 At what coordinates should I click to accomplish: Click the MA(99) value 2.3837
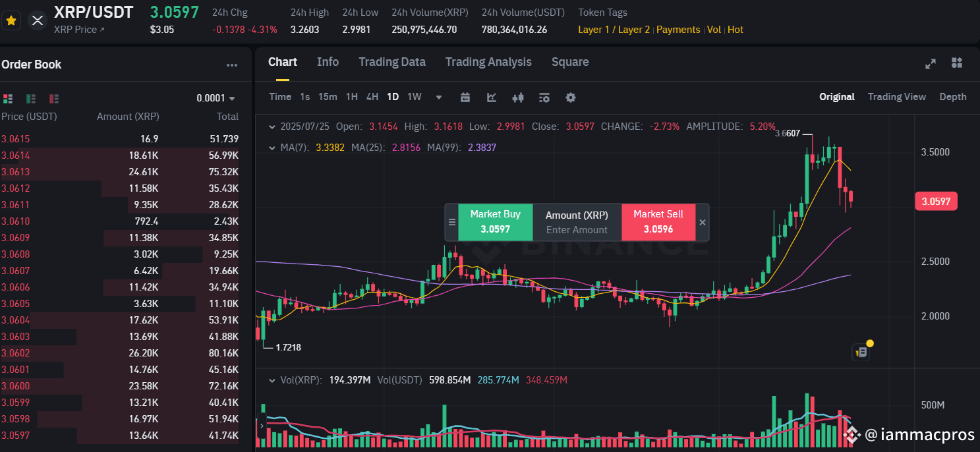[x=482, y=148]
